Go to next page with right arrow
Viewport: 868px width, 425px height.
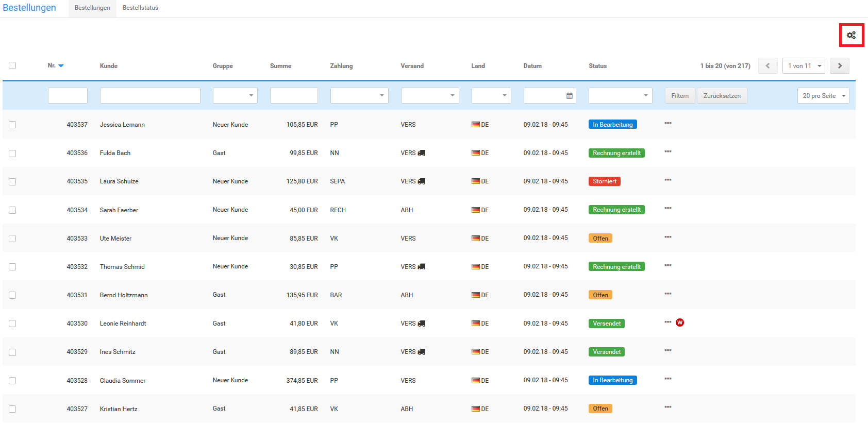(839, 66)
